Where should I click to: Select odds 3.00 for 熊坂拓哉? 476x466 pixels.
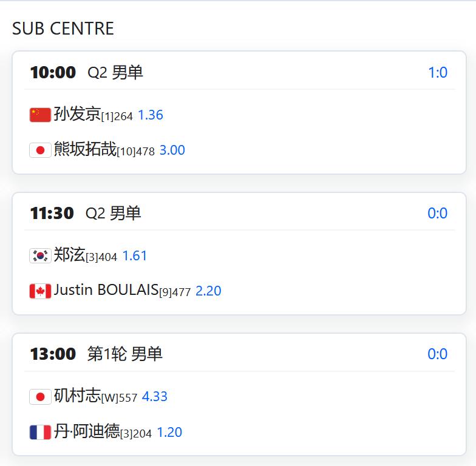[172, 150]
